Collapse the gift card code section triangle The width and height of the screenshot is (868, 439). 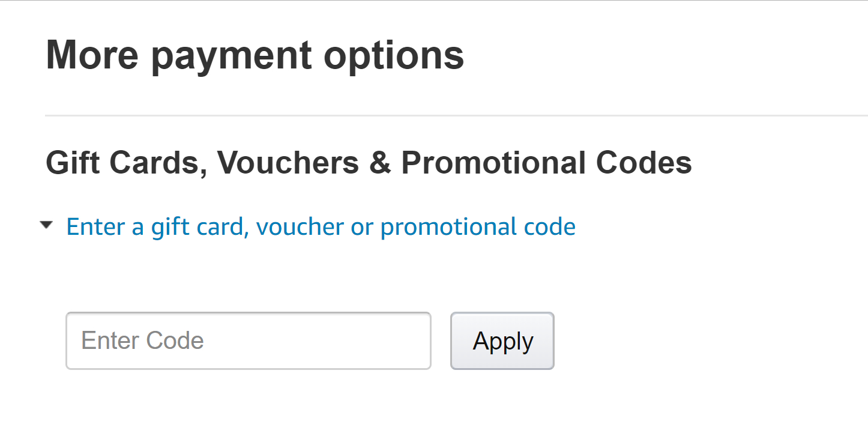coord(46,225)
